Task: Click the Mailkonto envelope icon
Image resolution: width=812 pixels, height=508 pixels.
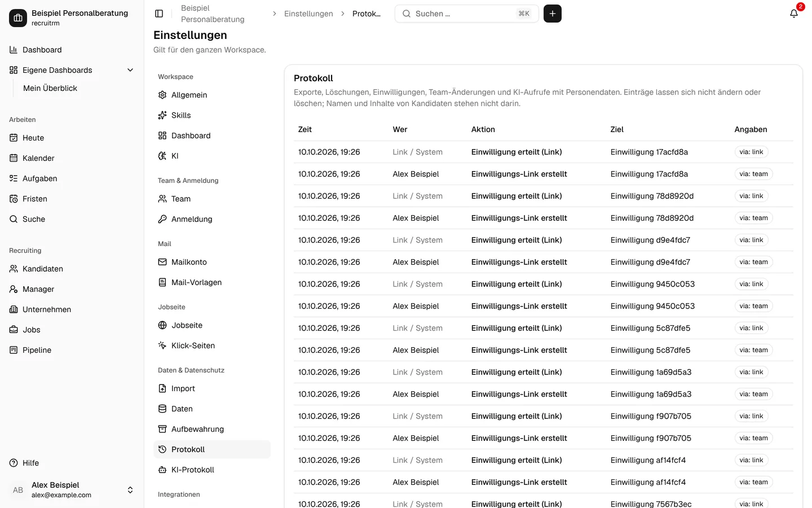Action: pyautogui.click(x=162, y=262)
